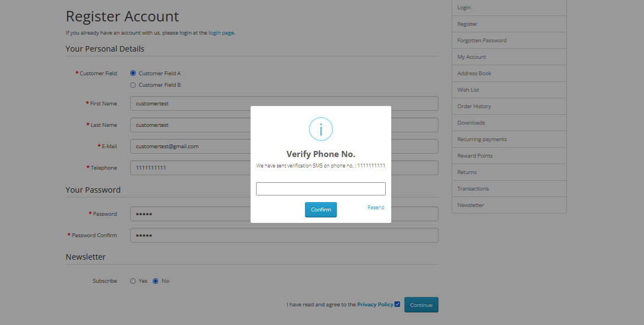Click the Continue button
This screenshot has width=644, height=325.
[421, 305]
